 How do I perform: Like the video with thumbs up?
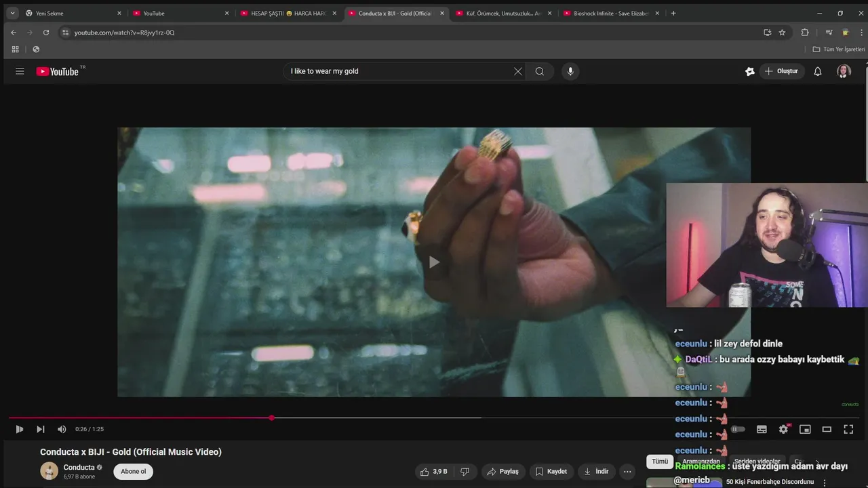tap(433, 472)
